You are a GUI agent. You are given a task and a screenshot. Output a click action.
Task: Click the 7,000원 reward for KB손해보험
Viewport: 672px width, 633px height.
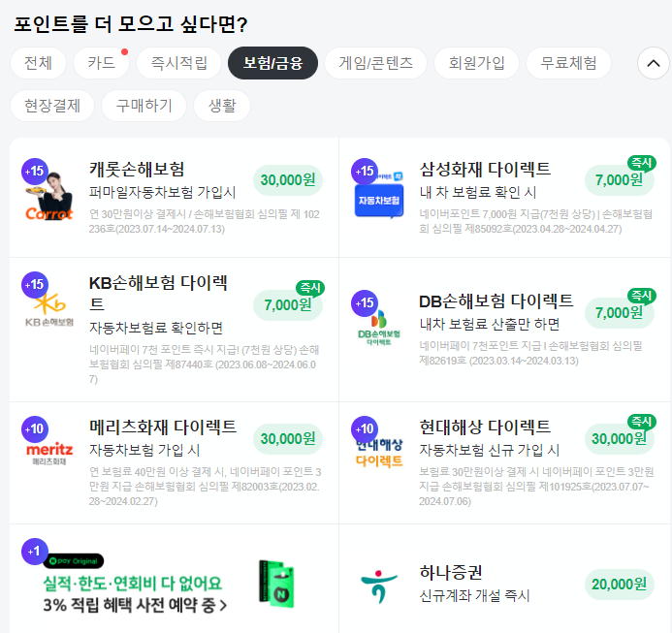(x=288, y=305)
